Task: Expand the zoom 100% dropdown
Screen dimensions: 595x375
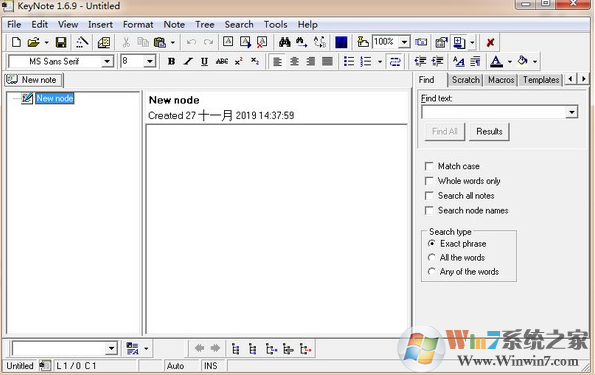Action: (x=405, y=42)
